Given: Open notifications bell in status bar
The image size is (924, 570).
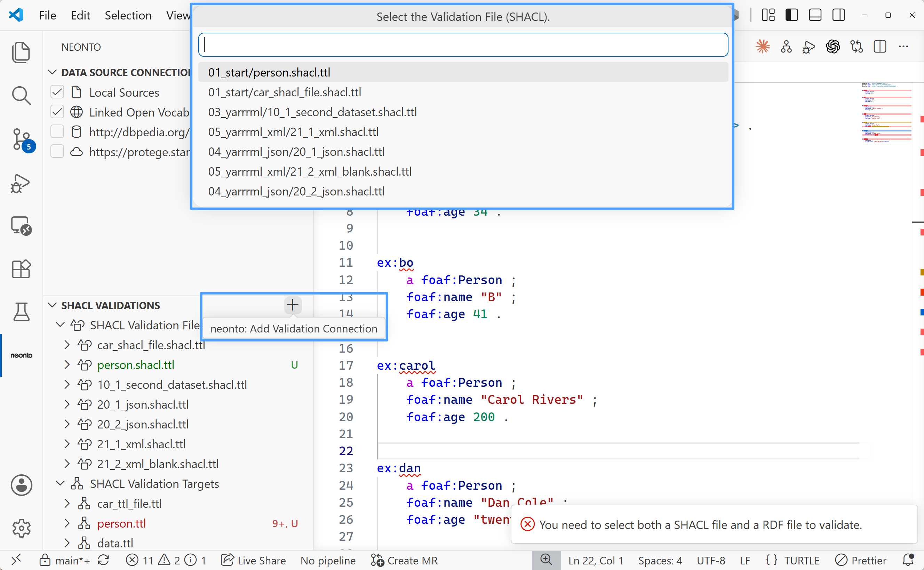Looking at the screenshot, I should tap(908, 560).
